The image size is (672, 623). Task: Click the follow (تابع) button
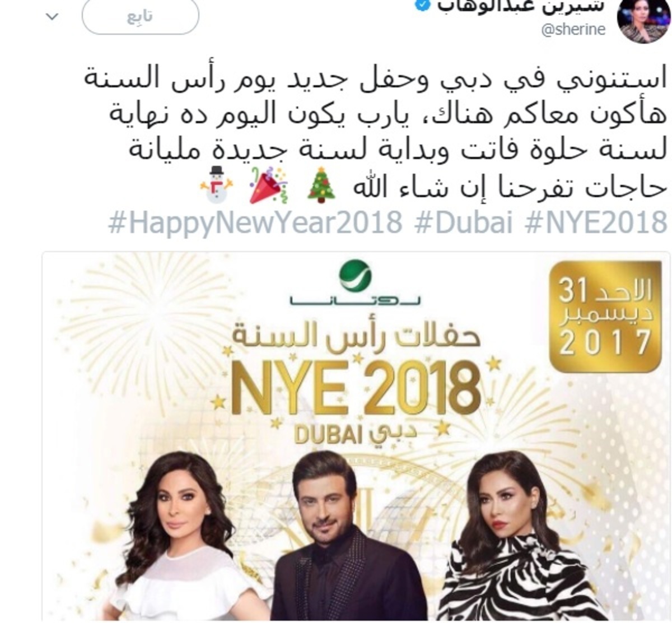[140, 16]
